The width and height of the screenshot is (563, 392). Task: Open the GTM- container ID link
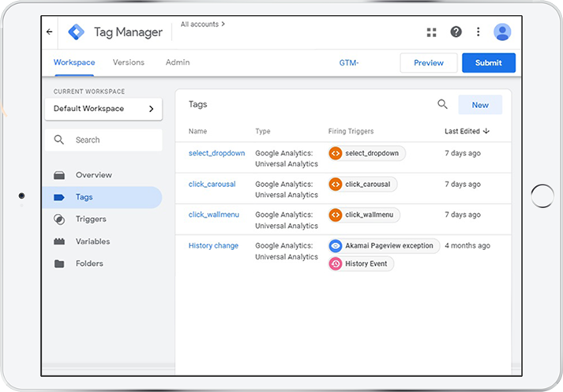pos(349,63)
